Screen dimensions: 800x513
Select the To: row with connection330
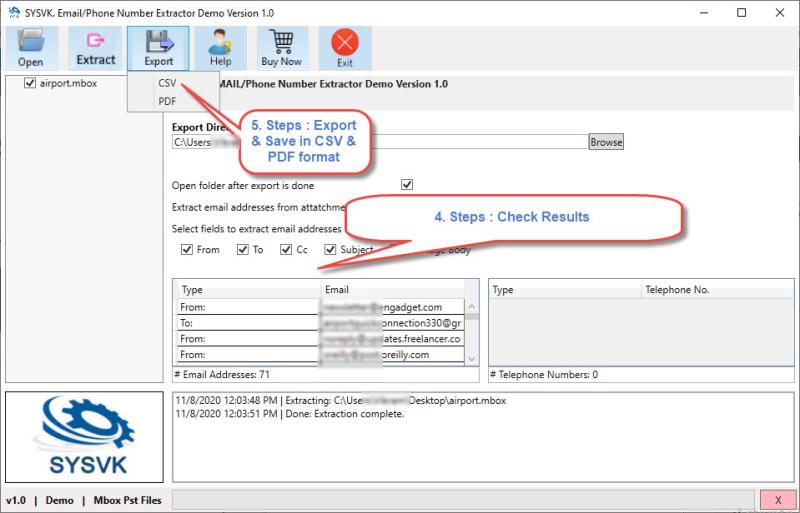[x=321, y=323]
